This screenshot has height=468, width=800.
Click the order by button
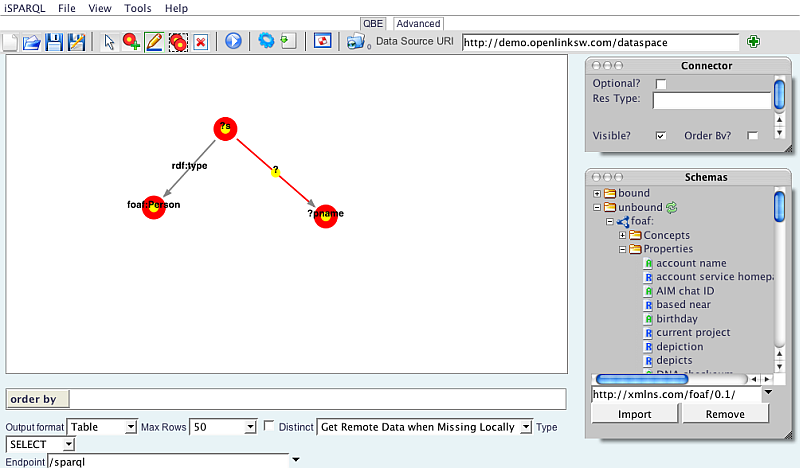[x=38, y=399]
